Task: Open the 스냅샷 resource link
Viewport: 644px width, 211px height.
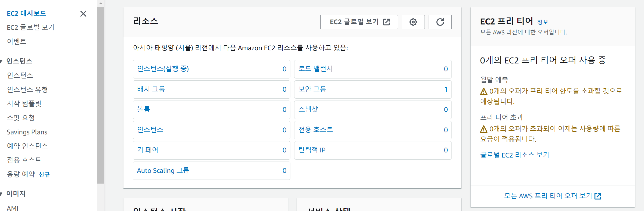Action: click(x=308, y=109)
